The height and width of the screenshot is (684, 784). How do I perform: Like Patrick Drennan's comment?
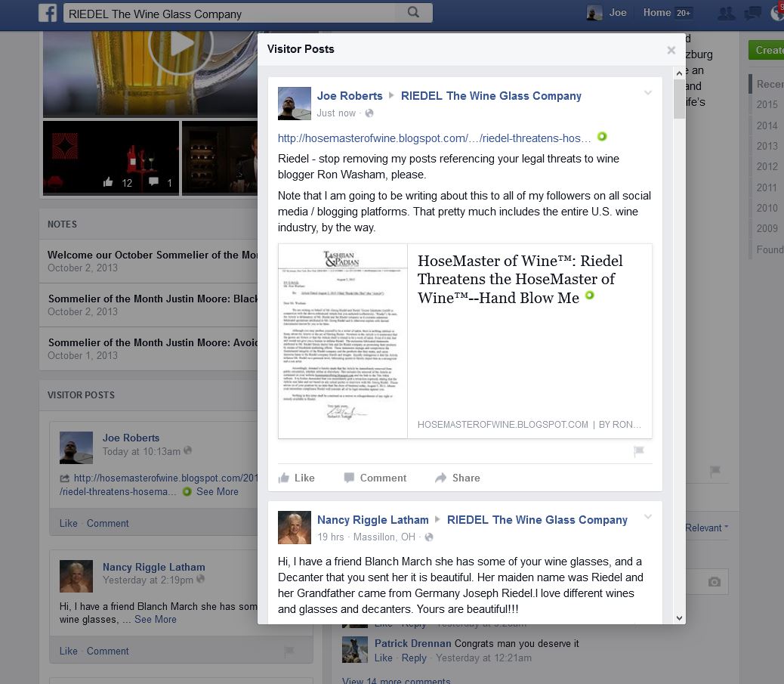(384, 658)
